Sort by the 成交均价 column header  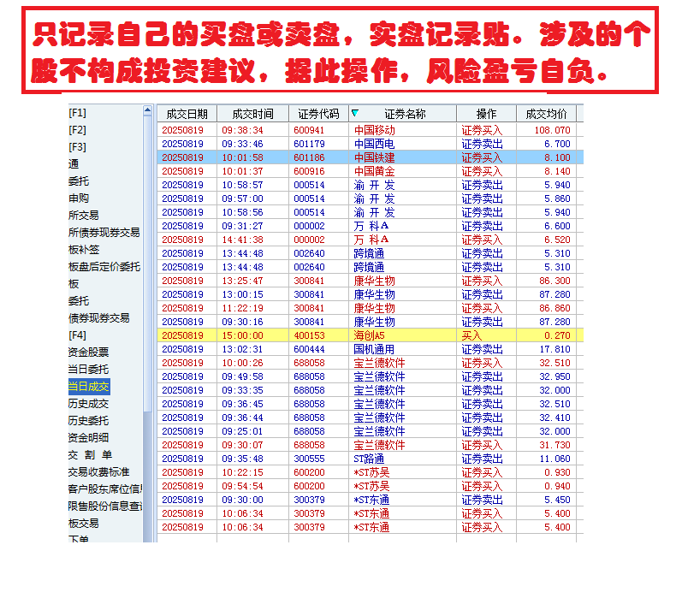point(546,114)
